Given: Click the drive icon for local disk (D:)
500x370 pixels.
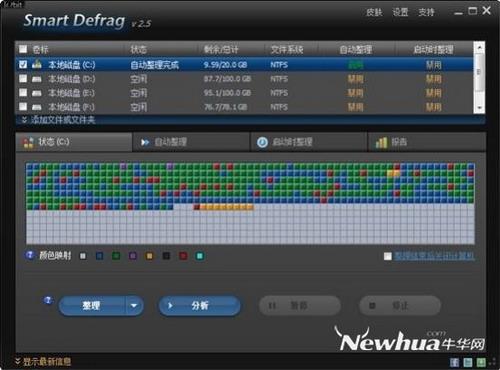Looking at the screenshot, I should (37, 79).
